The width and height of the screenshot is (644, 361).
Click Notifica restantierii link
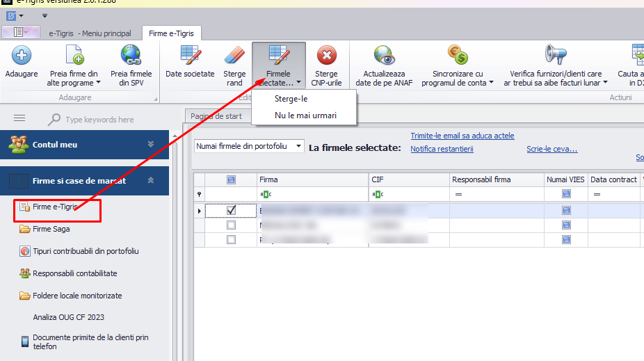442,149
